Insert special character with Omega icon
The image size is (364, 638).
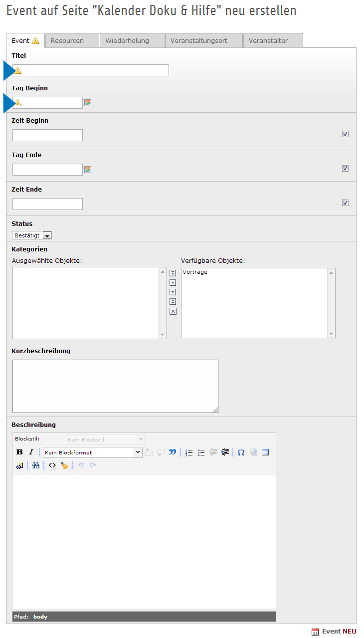click(x=241, y=452)
